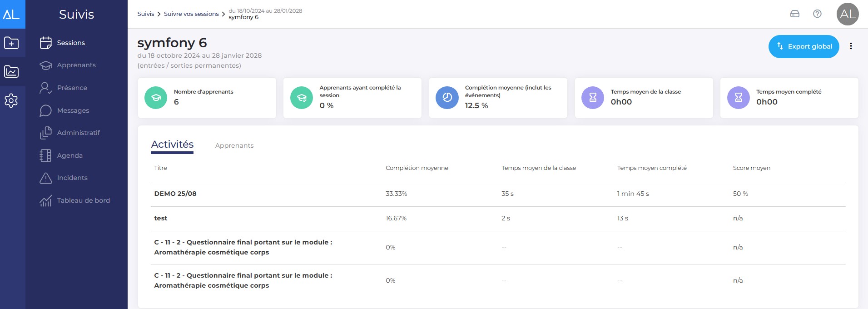Open Tableau de bord in the sidebar menu

click(x=84, y=200)
